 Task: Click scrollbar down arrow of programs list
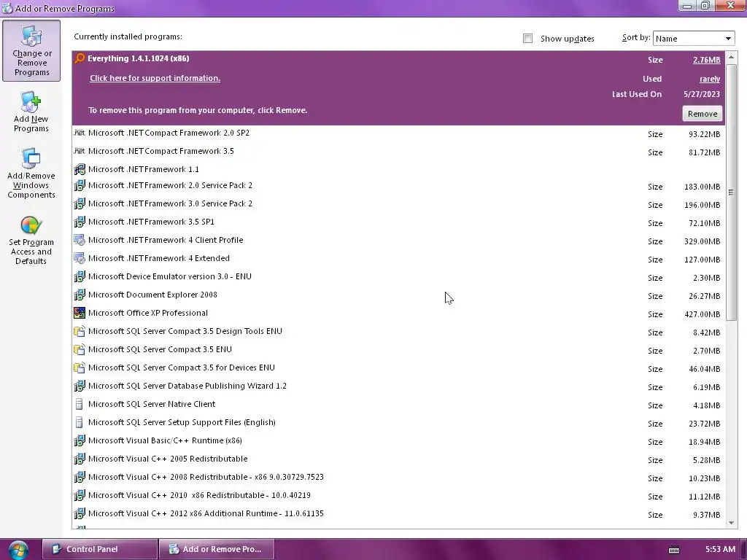[x=731, y=522]
